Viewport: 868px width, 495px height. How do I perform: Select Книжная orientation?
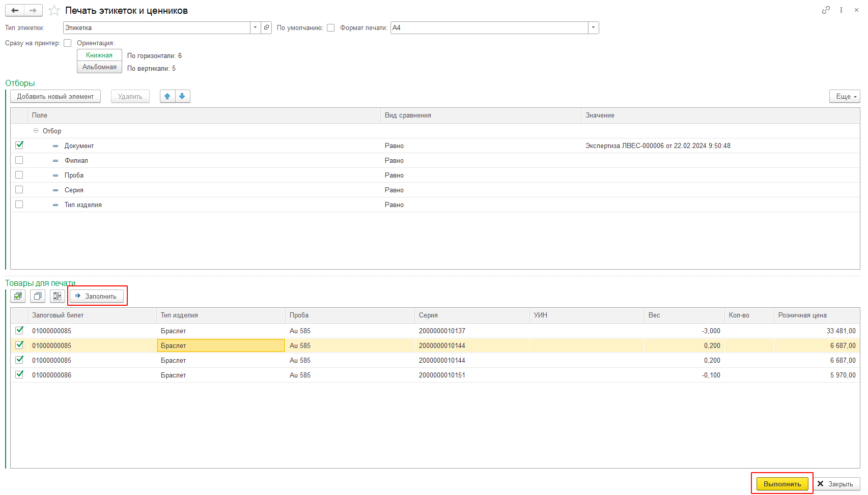[99, 55]
